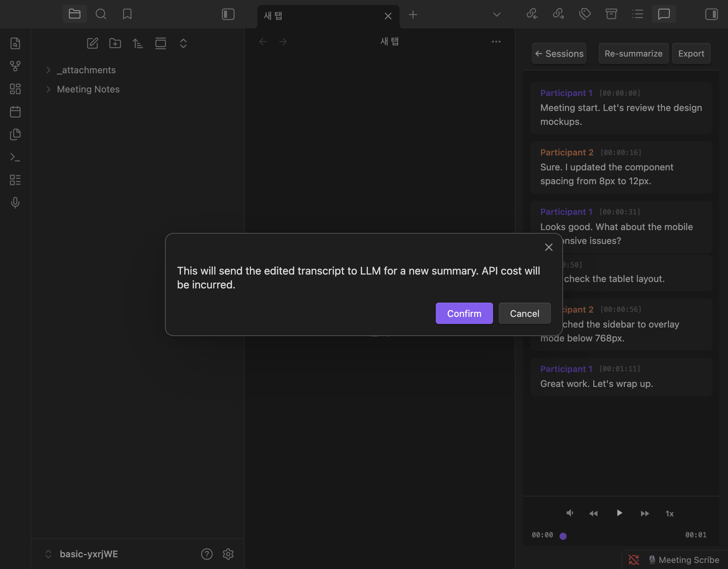Click the new note icon

point(92,43)
